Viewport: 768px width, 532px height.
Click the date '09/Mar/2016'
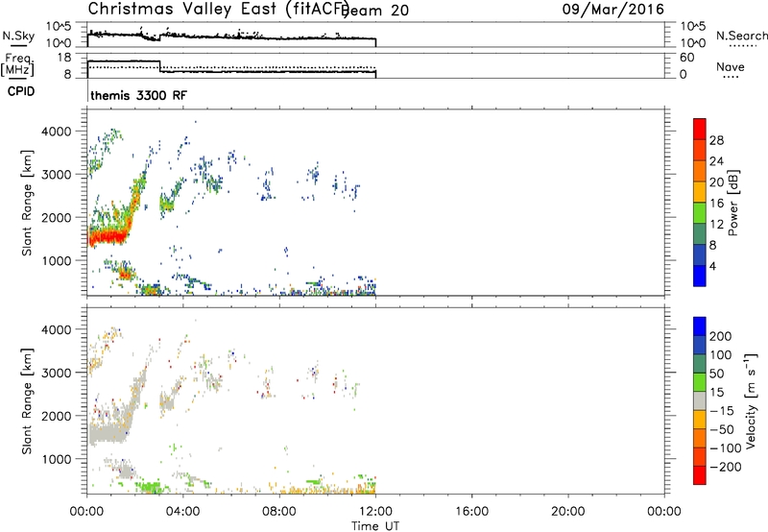(x=613, y=9)
